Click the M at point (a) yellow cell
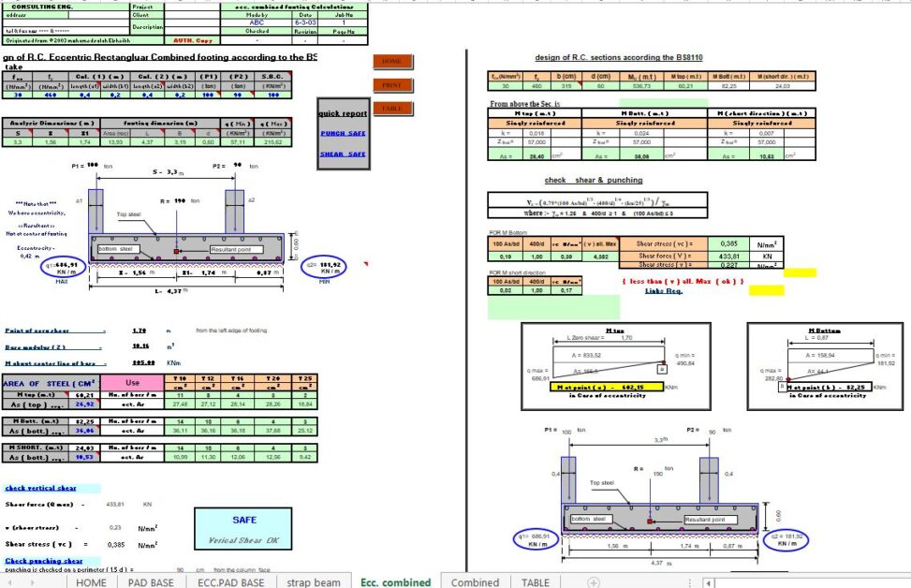The height and width of the screenshot is (588, 911). pyautogui.click(x=607, y=387)
